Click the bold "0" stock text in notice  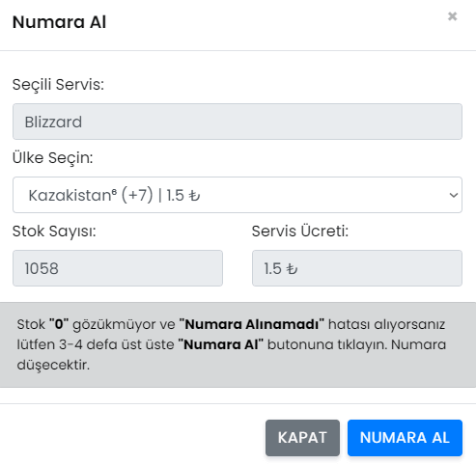[59, 324]
